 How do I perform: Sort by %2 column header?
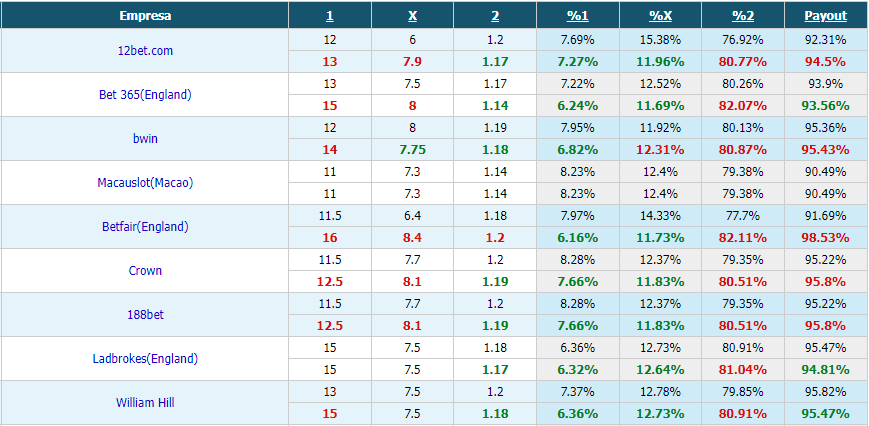(743, 16)
